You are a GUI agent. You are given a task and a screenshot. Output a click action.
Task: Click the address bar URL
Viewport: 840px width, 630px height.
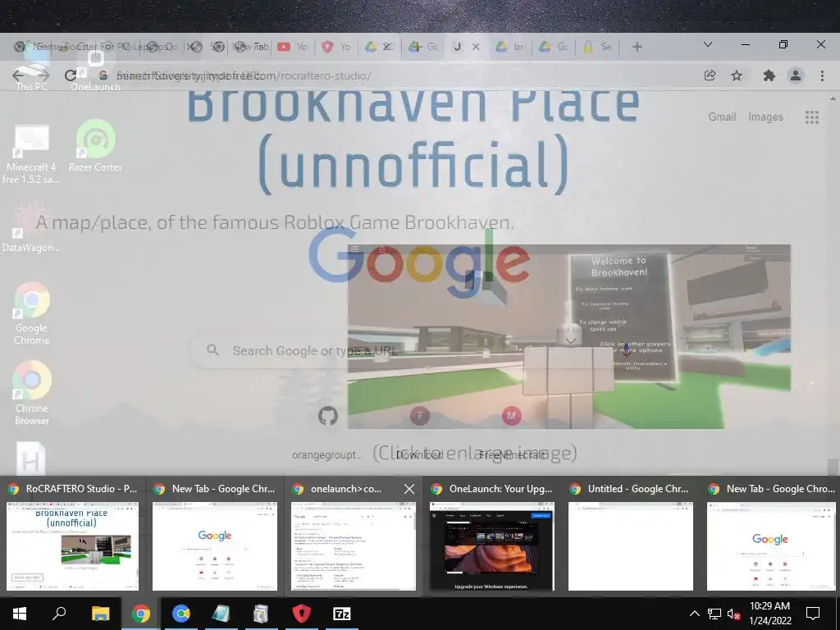coord(244,75)
